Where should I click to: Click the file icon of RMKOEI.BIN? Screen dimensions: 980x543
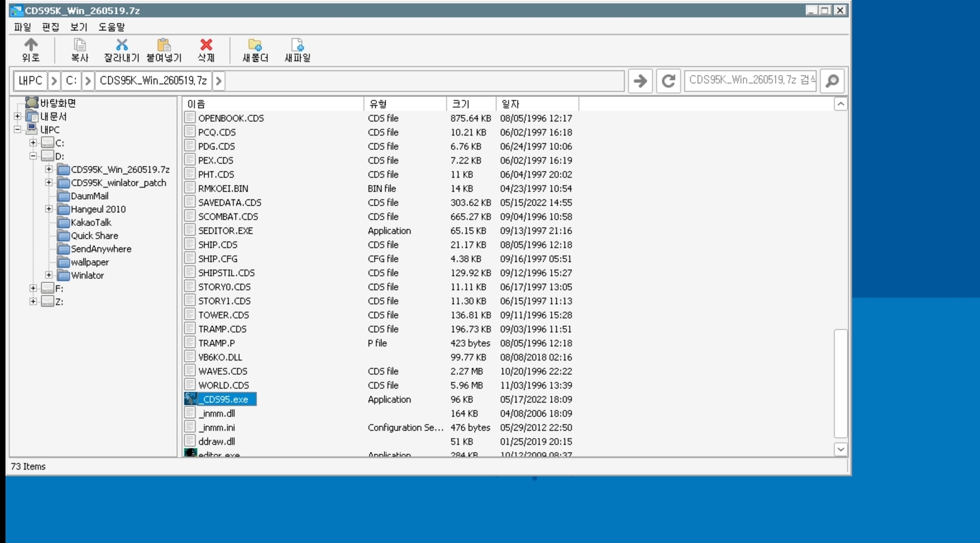(190, 188)
